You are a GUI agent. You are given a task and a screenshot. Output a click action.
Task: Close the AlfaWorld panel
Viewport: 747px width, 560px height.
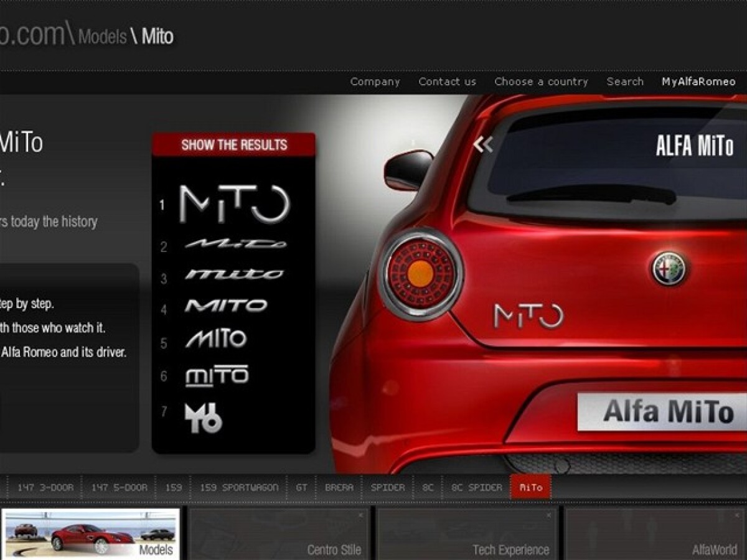[x=738, y=515]
